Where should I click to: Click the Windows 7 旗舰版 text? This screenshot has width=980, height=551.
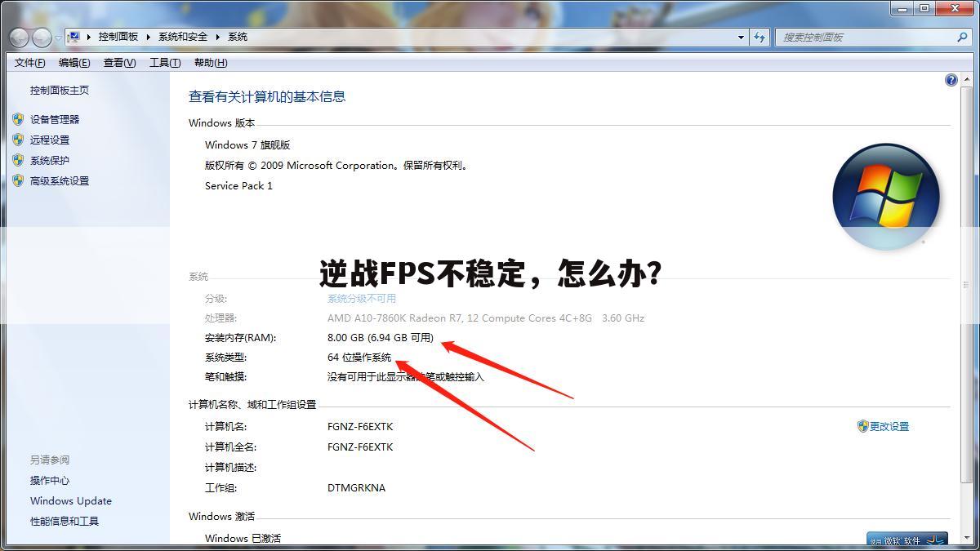[x=247, y=144]
